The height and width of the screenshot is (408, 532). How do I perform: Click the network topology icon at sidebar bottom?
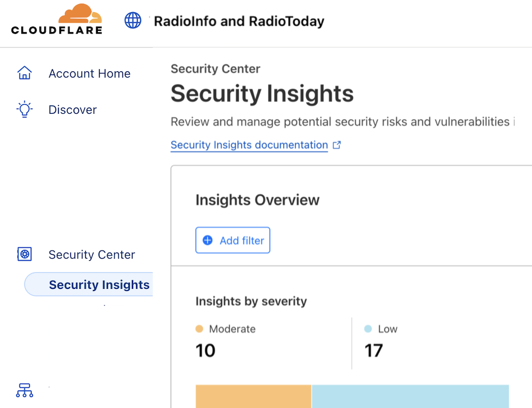click(24, 390)
